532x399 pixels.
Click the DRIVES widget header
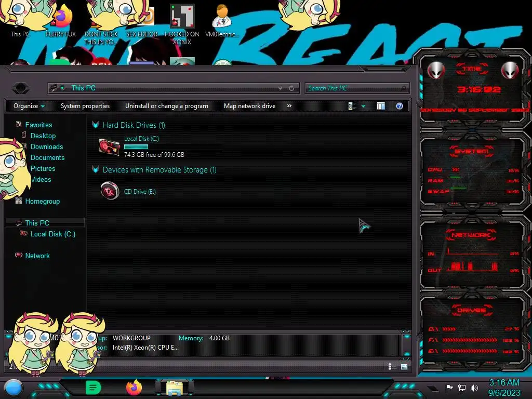click(472, 310)
